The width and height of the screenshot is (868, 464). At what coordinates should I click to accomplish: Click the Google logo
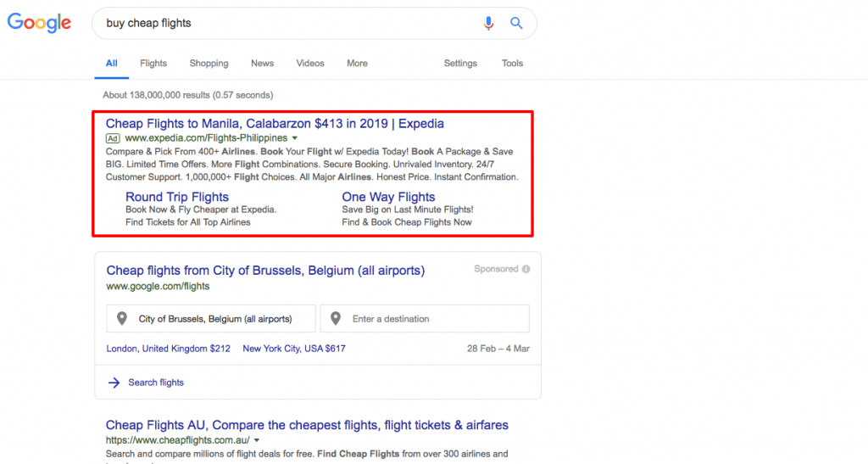tap(39, 23)
